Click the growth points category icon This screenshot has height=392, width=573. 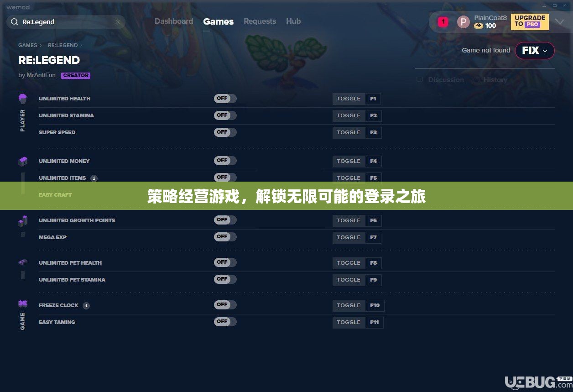[x=23, y=221]
